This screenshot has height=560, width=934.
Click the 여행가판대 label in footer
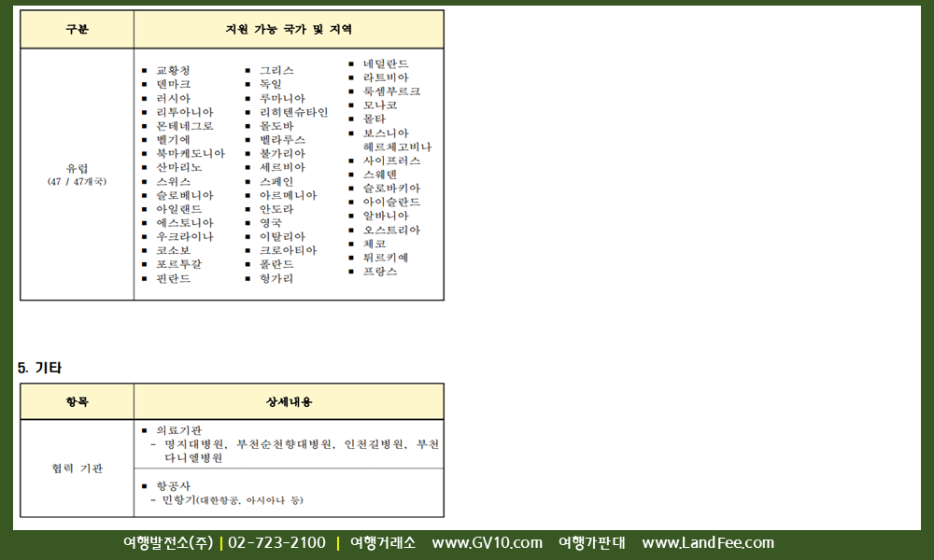coord(591,543)
